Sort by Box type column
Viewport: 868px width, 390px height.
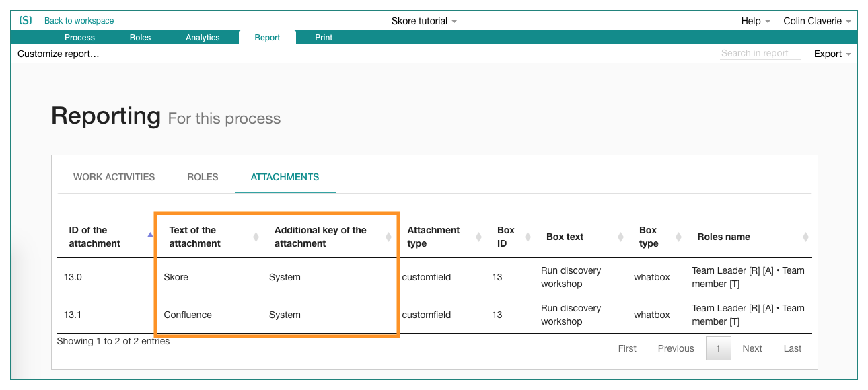tap(657, 237)
